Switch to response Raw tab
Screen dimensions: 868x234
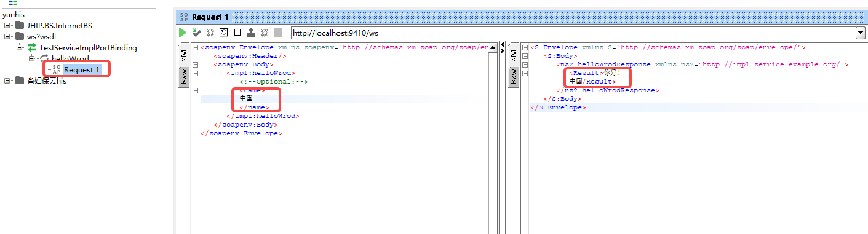513,76
